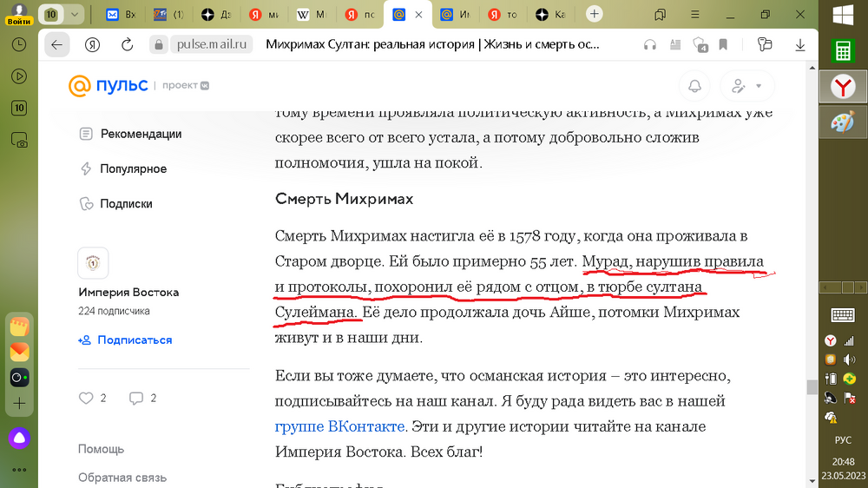Image resolution: width=868 pixels, height=488 pixels.
Task: Open the volume speaker tray icon
Action: tap(849, 359)
